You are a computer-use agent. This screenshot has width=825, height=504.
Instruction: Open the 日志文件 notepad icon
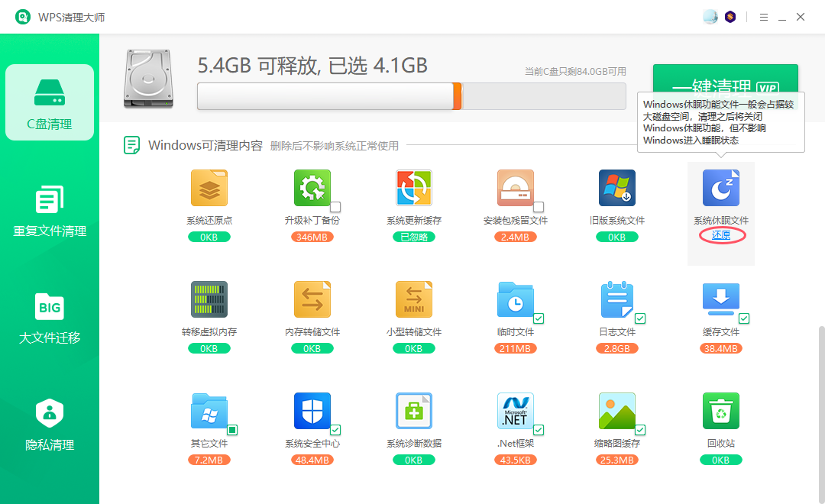617,299
